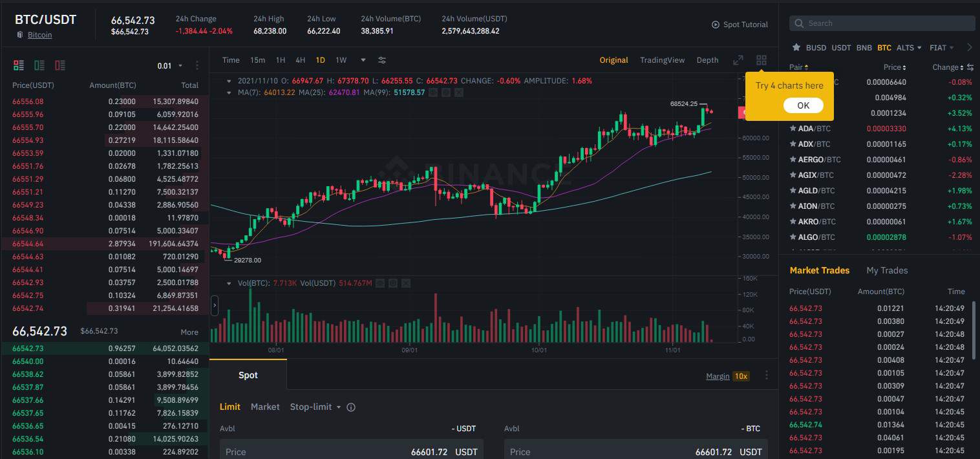Select Market order type tab
Image resolution: width=980 pixels, height=459 pixels.
pyautogui.click(x=265, y=407)
